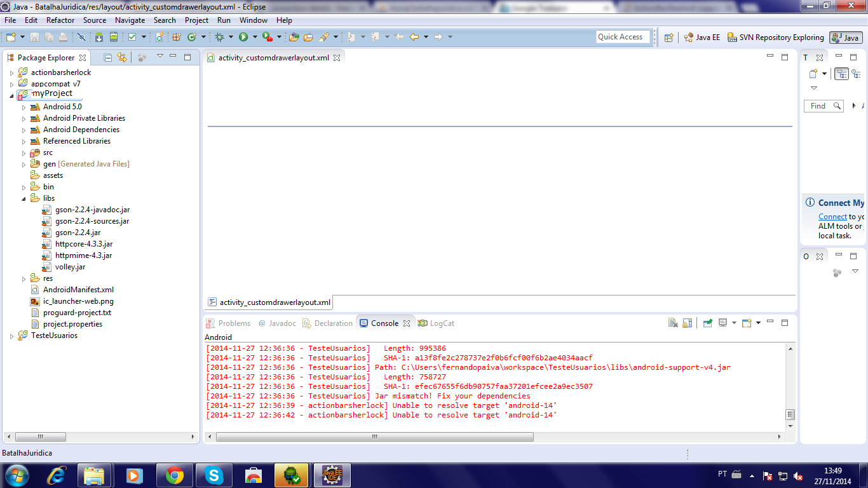The width and height of the screenshot is (868, 488).
Task: Open Chrome from the taskbar
Action: coord(175,475)
